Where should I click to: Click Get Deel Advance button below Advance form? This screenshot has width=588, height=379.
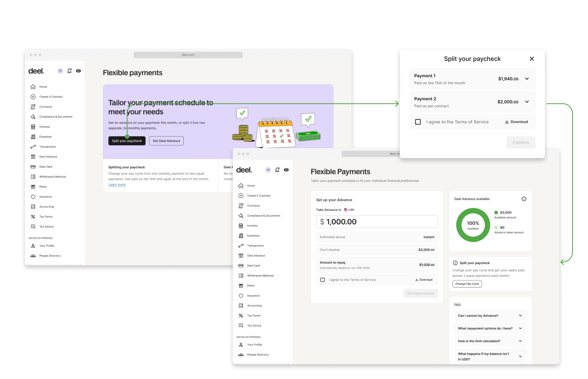(421, 294)
